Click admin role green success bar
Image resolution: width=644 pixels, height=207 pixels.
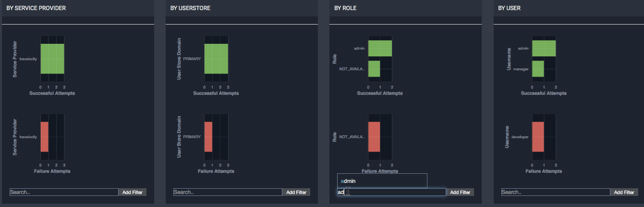point(380,48)
